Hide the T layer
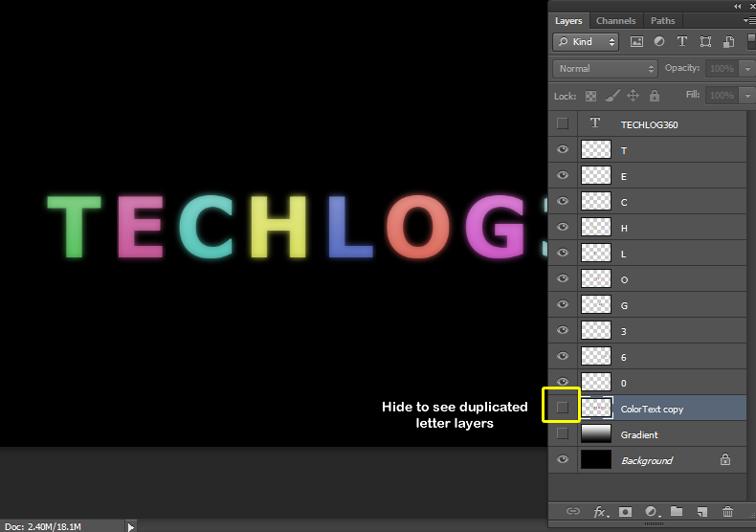Screen dimensions: 756x532 [x=562, y=149]
